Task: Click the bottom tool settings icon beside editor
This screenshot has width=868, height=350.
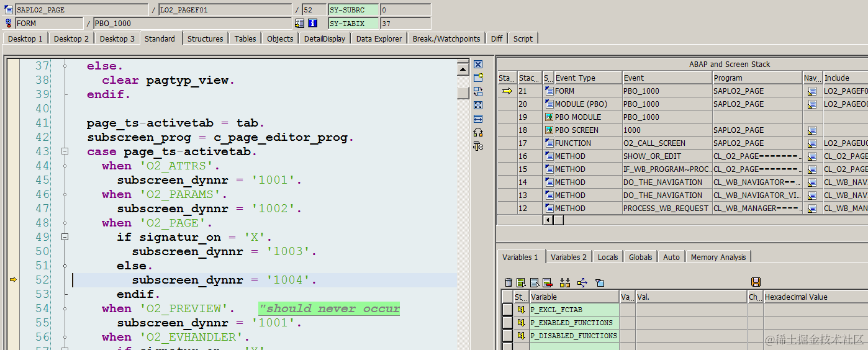Action: tap(478, 146)
